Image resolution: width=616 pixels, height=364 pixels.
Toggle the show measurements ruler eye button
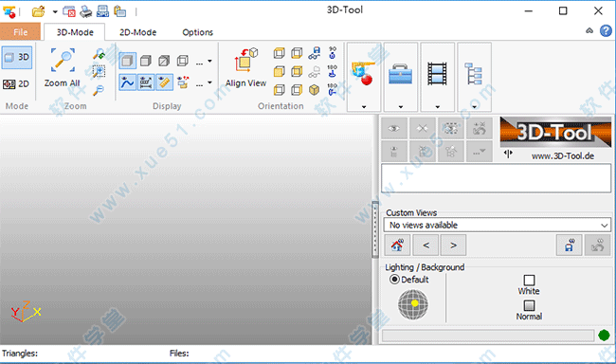tap(164, 82)
